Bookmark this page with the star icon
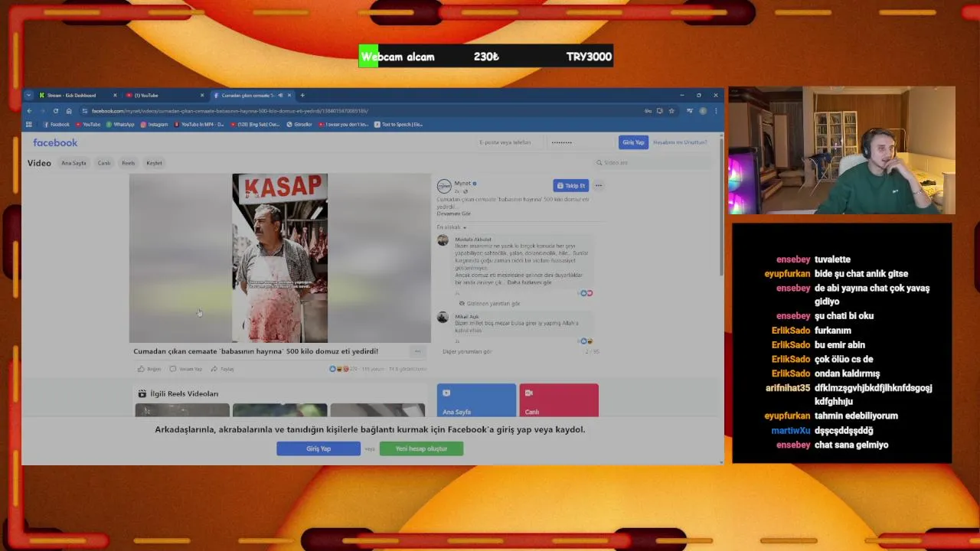980x551 pixels. click(671, 111)
